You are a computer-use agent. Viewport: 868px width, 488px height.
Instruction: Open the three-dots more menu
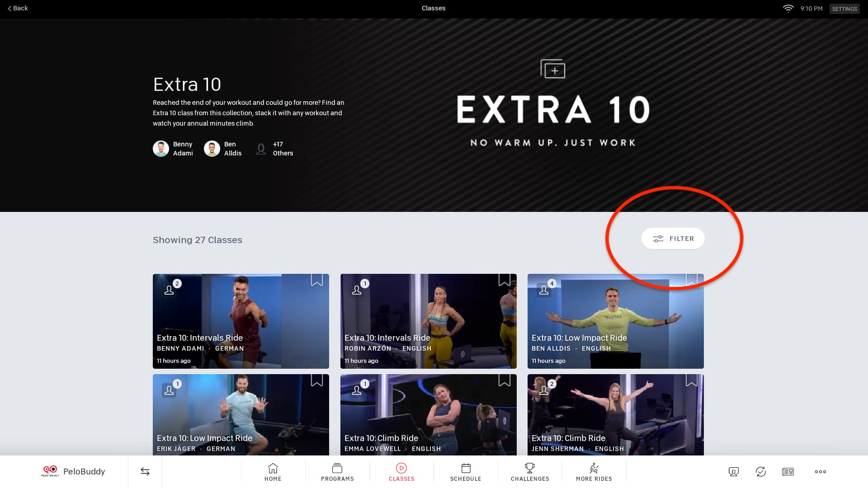click(x=821, y=472)
